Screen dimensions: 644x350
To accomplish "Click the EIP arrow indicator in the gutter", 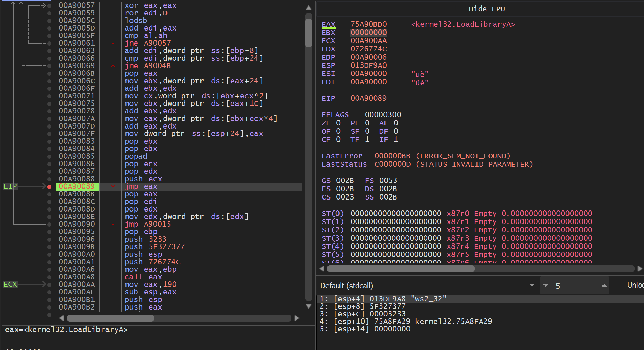I will [10, 186].
